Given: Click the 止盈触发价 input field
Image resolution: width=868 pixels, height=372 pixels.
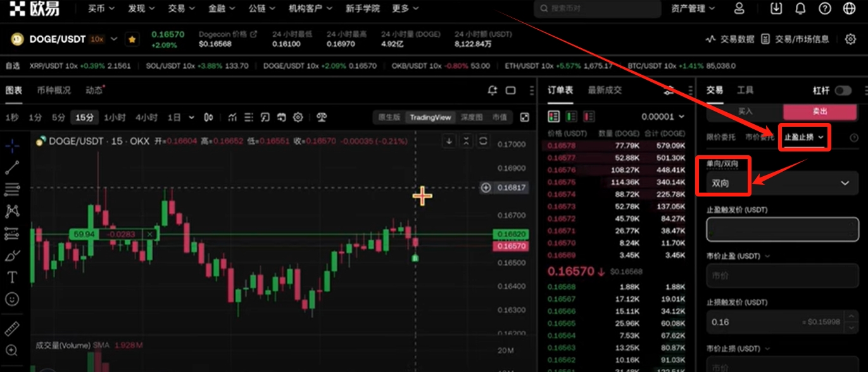Looking at the screenshot, I should (782, 229).
